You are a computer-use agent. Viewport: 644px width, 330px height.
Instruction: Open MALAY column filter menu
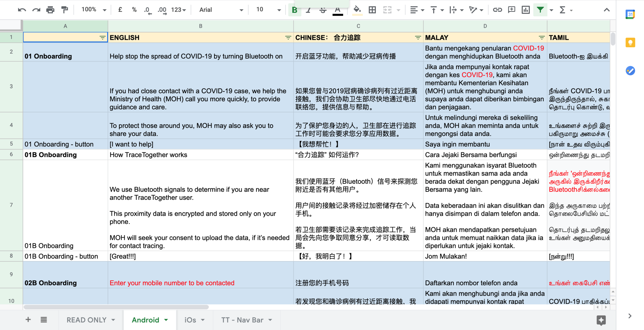[541, 38]
